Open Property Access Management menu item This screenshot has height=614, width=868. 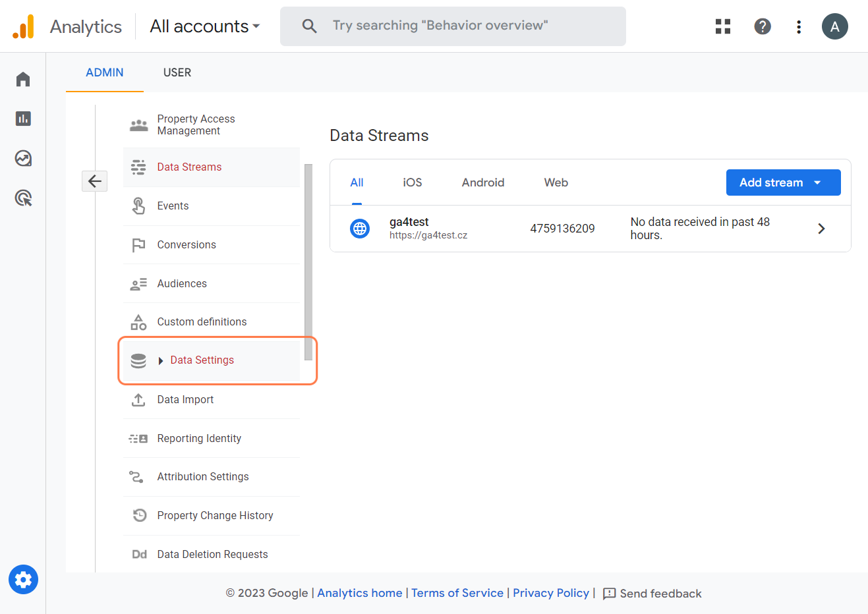coord(212,125)
